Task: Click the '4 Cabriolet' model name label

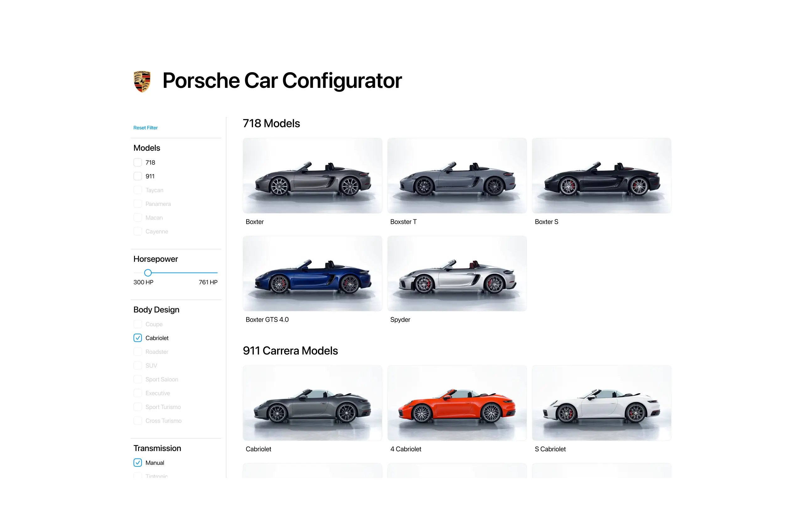Action: pyautogui.click(x=406, y=449)
